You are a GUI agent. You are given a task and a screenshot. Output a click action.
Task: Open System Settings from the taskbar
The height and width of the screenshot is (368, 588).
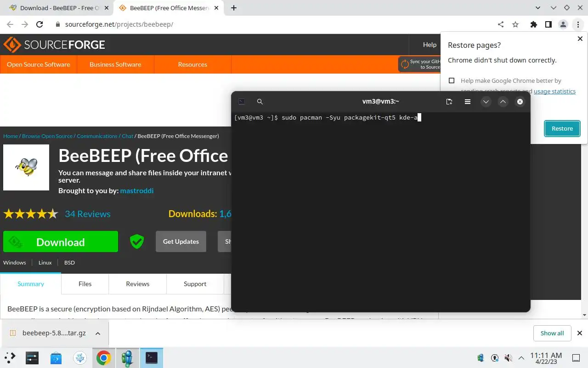(x=32, y=357)
